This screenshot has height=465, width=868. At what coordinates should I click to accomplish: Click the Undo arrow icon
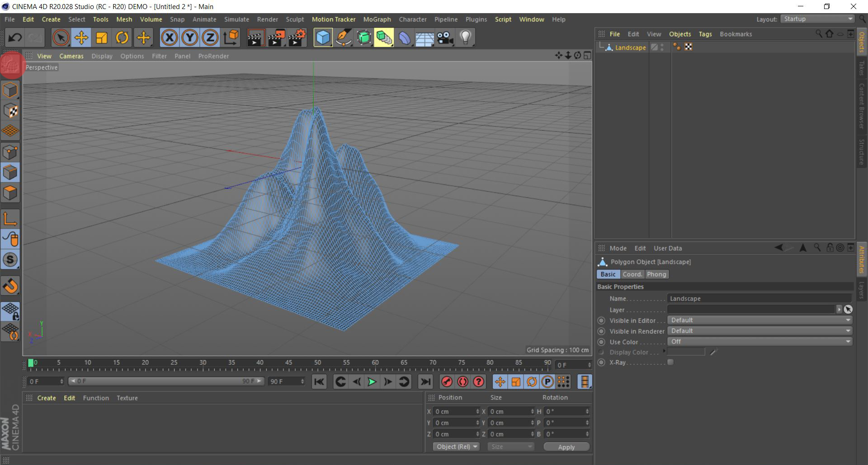[14, 38]
